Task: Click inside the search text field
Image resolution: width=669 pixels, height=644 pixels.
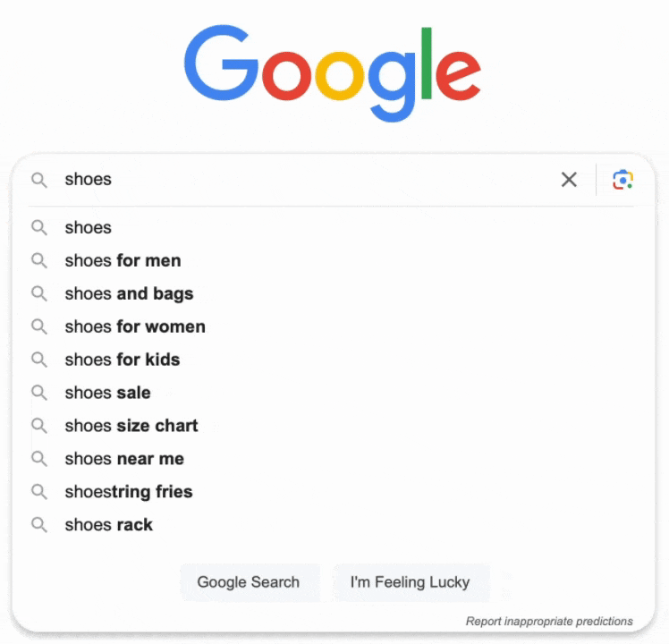Action: 307,179
